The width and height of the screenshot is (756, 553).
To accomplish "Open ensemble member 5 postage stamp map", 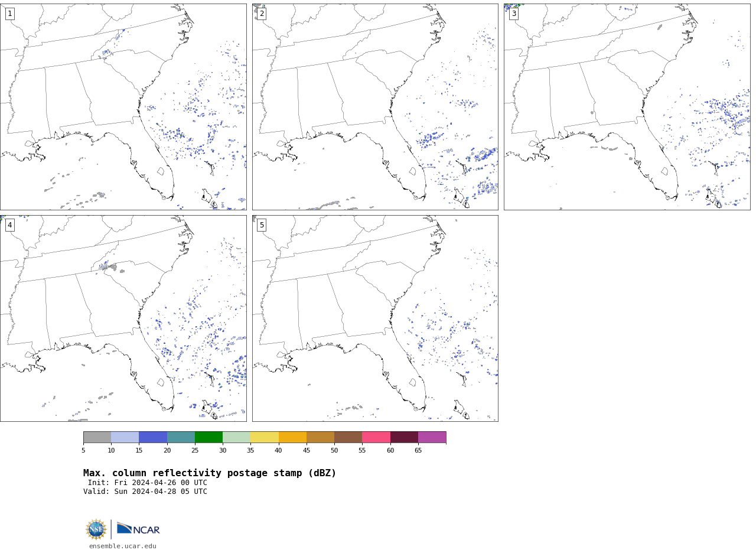I will click(x=375, y=318).
